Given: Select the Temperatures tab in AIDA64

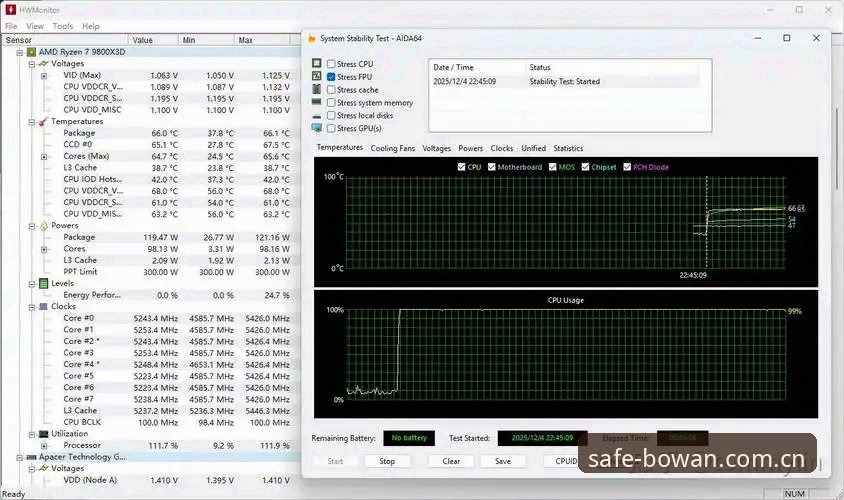Looking at the screenshot, I should coord(340,147).
